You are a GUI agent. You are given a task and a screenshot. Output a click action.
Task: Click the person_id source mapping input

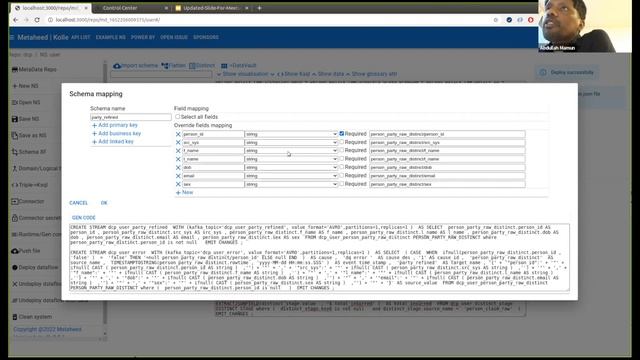[447, 134]
